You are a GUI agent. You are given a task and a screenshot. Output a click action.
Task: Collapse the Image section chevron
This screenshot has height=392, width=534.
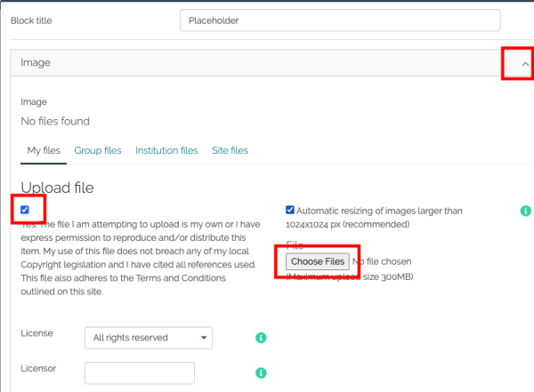525,64
